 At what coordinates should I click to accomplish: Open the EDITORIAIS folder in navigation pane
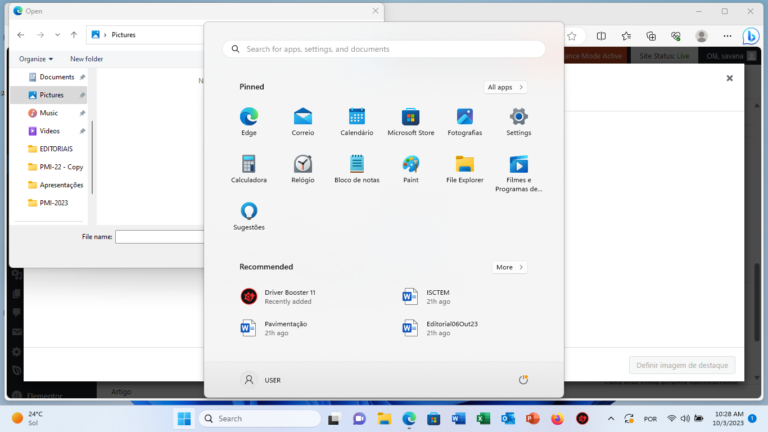pyautogui.click(x=56, y=149)
